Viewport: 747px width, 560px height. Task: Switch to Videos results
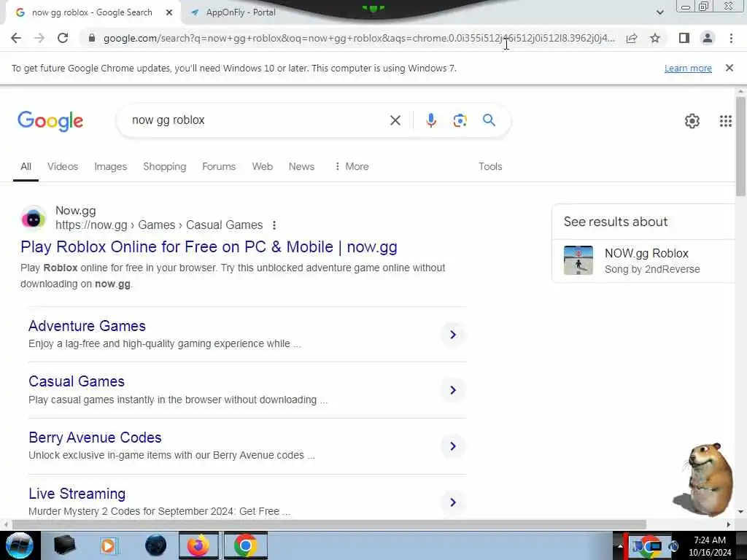tap(63, 167)
